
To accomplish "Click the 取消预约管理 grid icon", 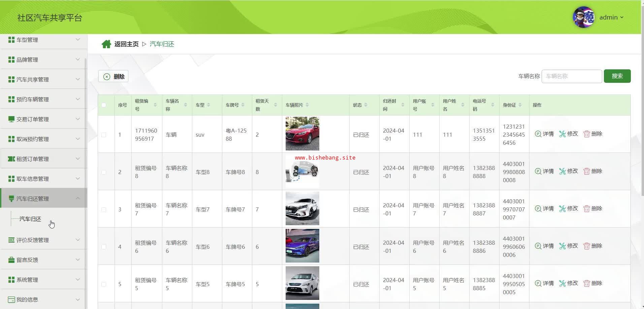I will click(x=11, y=139).
